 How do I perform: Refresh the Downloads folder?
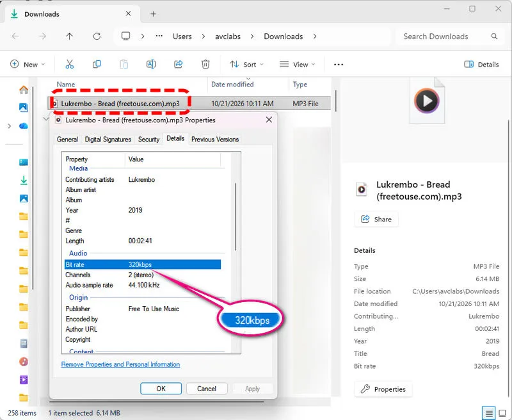pyautogui.click(x=97, y=36)
